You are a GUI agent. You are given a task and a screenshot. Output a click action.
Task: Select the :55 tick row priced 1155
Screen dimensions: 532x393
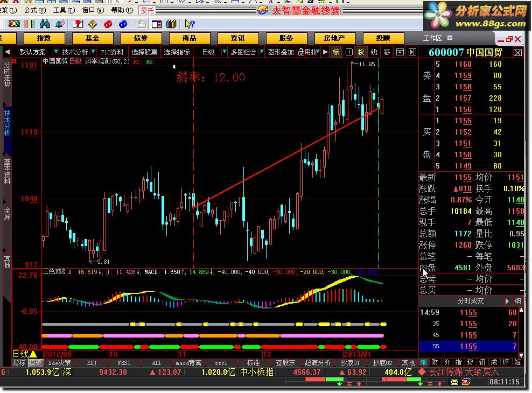[x=469, y=347]
